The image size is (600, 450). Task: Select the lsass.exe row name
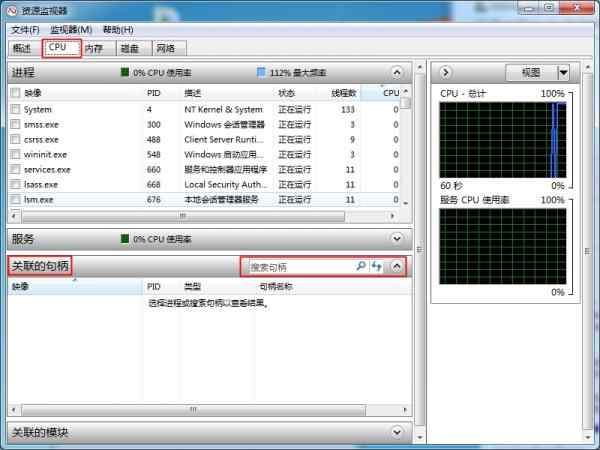[x=41, y=184]
